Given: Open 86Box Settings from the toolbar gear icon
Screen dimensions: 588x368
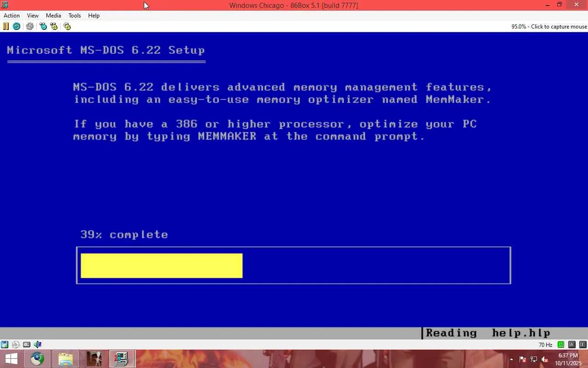Looking at the screenshot, I should [x=67, y=26].
